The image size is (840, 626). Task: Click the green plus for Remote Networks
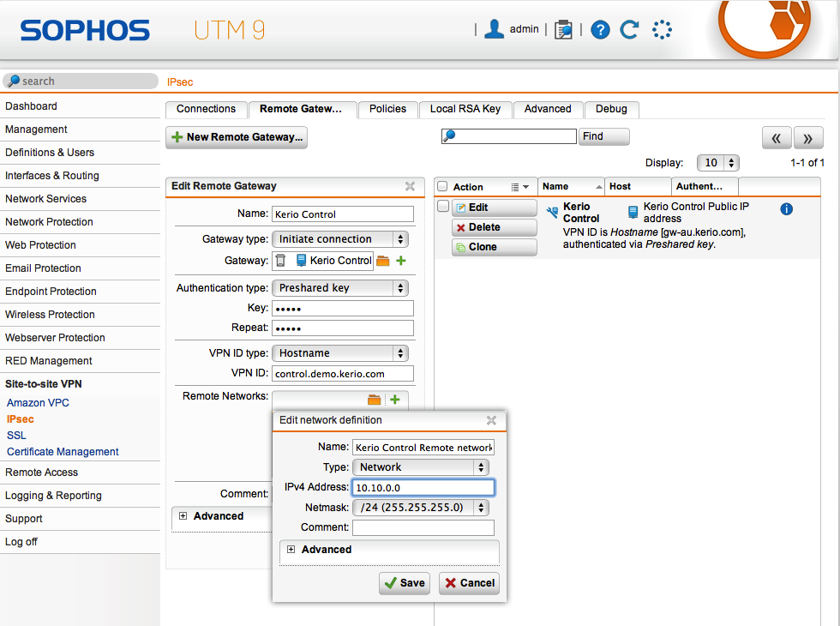(395, 400)
